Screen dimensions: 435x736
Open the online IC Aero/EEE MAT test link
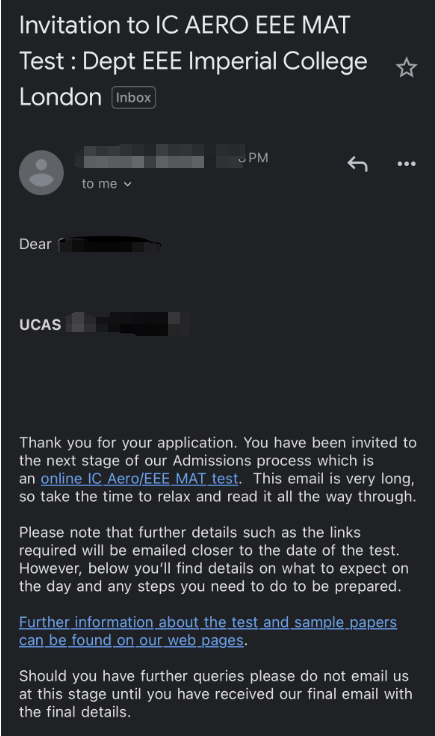[x=139, y=478]
